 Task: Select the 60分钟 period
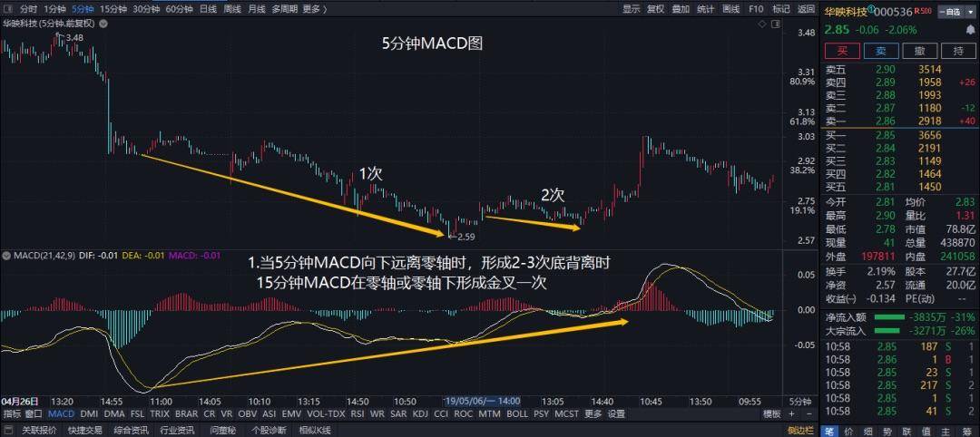point(180,9)
